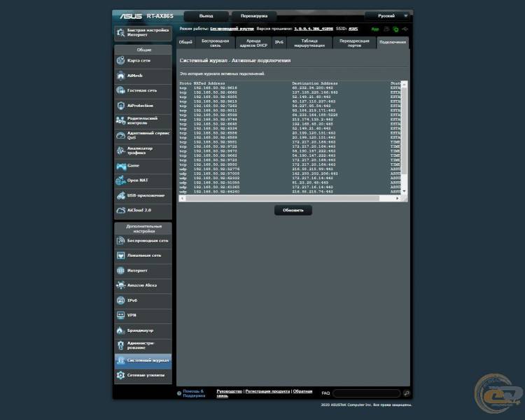Open Родительский контроль parental controls

[x=143, y=120]
